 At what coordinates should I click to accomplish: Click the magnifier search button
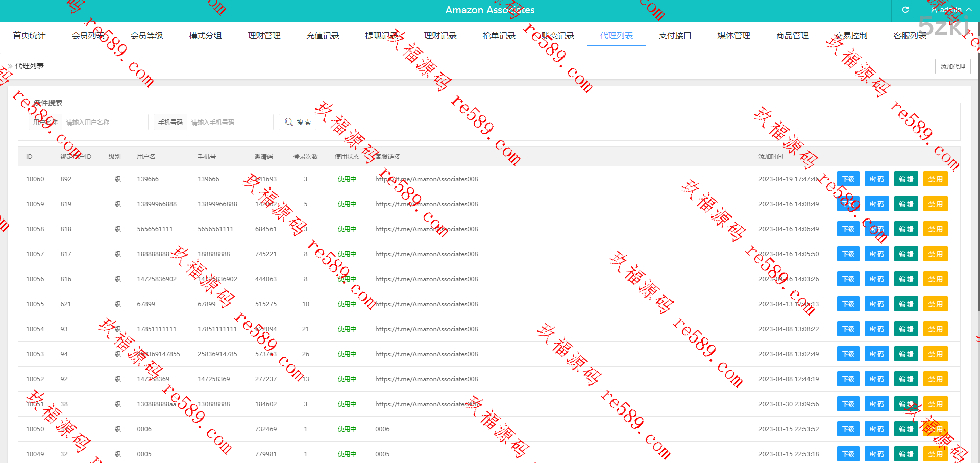(x=298, y=122)
